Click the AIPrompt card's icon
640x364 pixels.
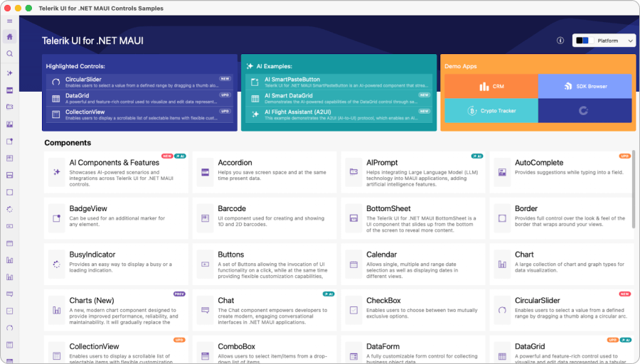click(354, 172)
